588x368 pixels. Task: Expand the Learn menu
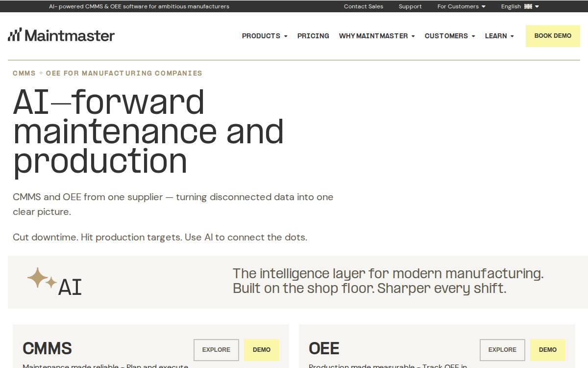coord(499,36)
